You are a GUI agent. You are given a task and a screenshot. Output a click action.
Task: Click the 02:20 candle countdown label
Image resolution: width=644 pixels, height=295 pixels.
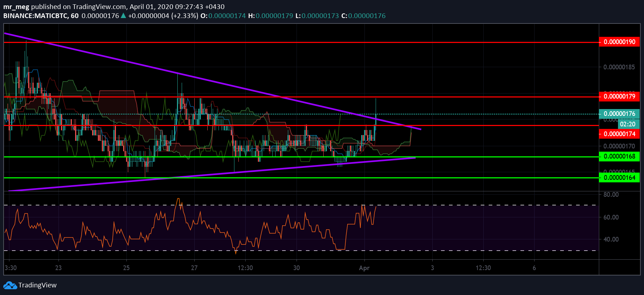point(628,124)
